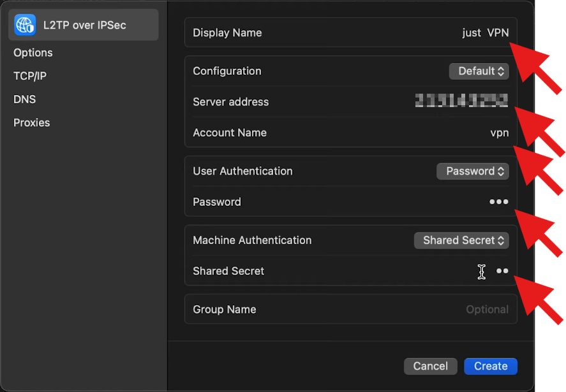Click the 'Server address' row label
Viewport: 566px width, 392px height.
pyautogui.click(x=230, y=102)
